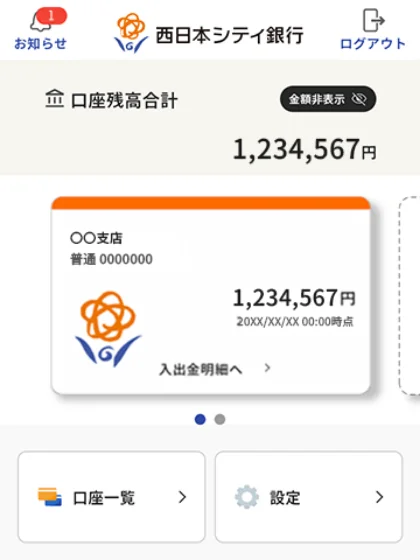Click the gear icon for 設定

[247, 497]
